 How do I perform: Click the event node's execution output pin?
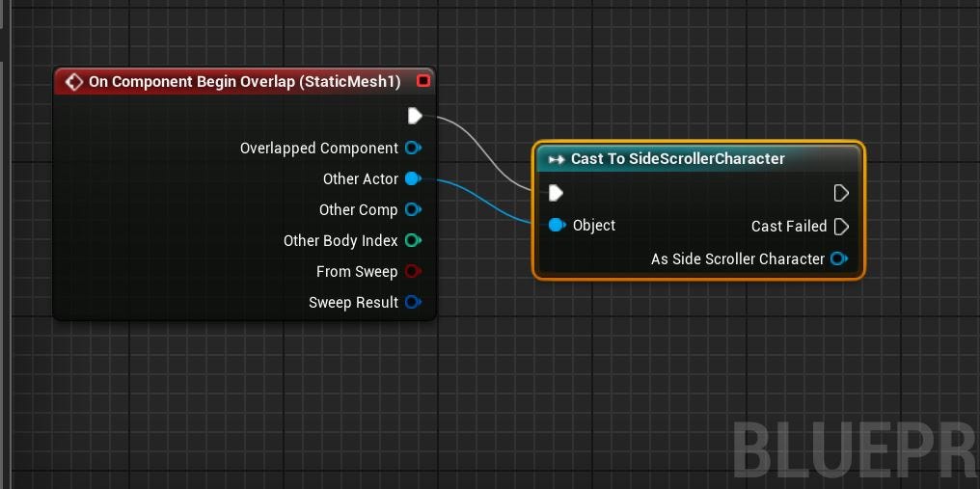point(415,116)
